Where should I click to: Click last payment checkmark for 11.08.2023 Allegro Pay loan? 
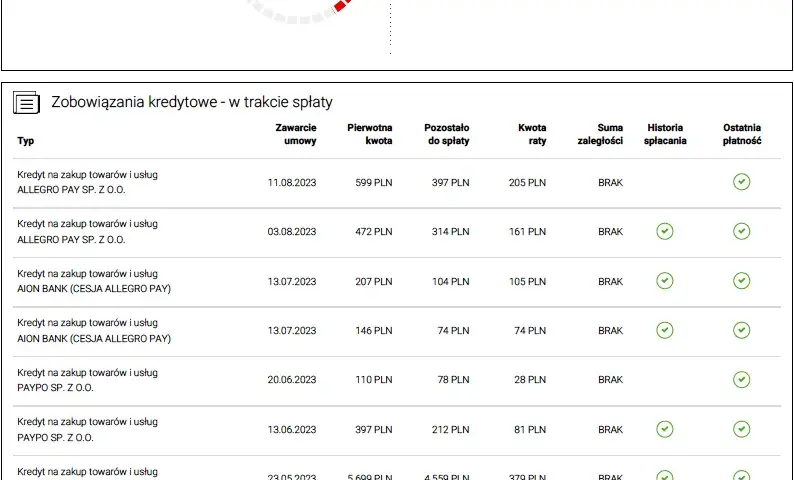(741, 182)
